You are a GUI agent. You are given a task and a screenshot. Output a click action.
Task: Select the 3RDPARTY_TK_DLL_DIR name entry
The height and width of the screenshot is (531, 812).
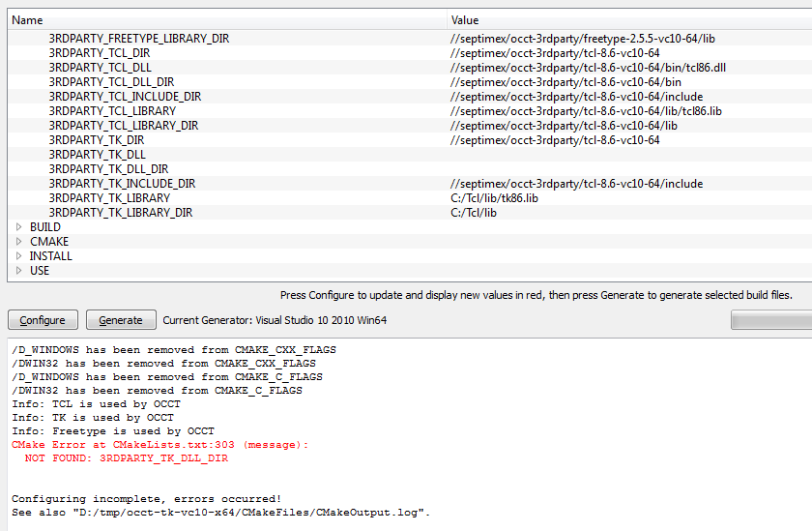pyautogui.click(x=108, y=169)
